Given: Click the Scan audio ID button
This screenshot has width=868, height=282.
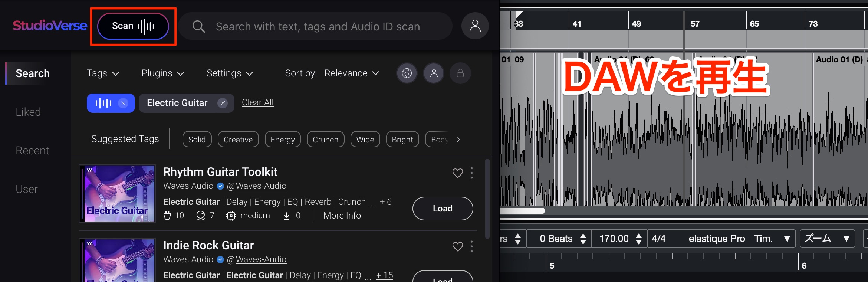Looking at the screenshot, I should pos(133,26).
